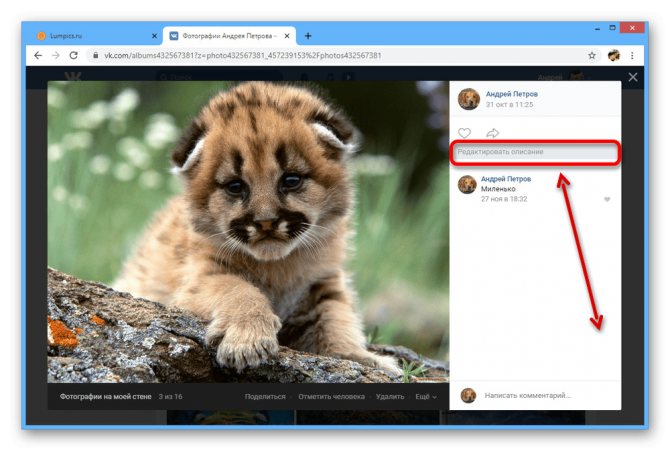Click the "Поделиться" link below the photo

point(265,397)
